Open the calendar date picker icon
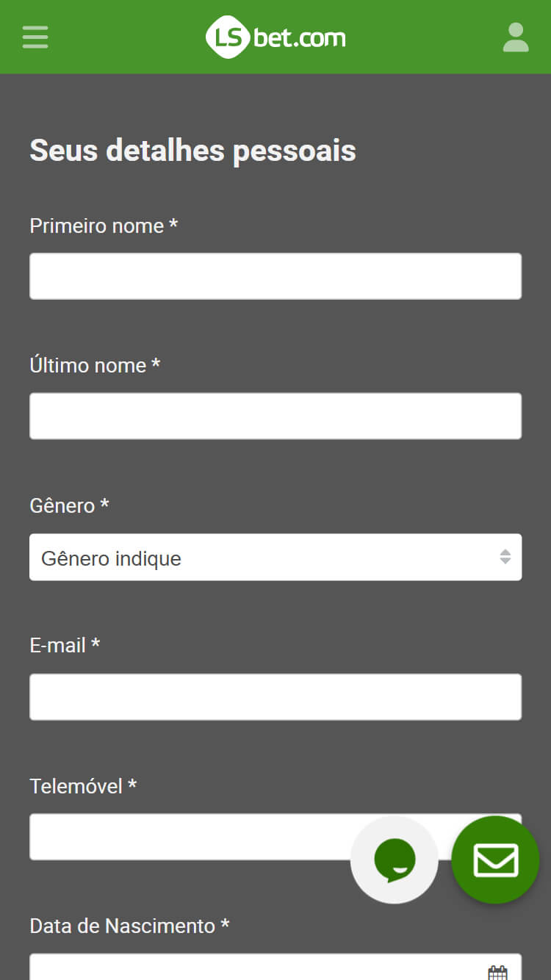This screenshot has width=551, height=980. pos(498,973)
